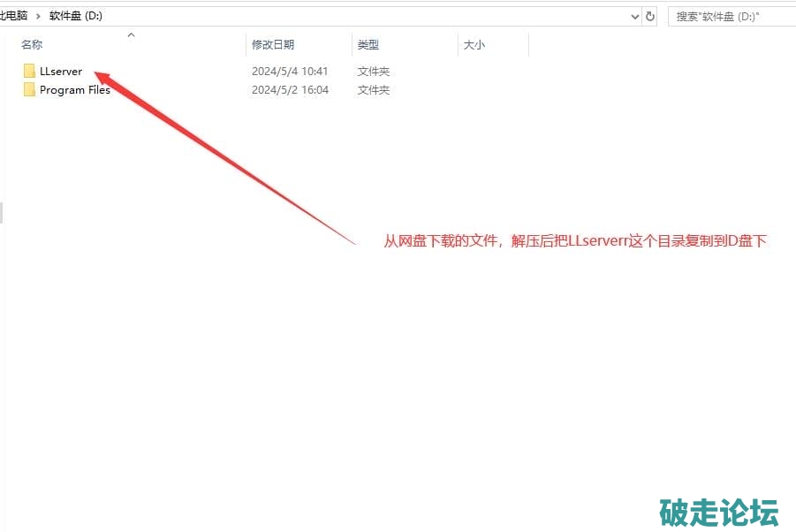The height and width of the screenshot is (532, 796).
Task: Open the address bar history dropdown
Action: coord(634,16)
